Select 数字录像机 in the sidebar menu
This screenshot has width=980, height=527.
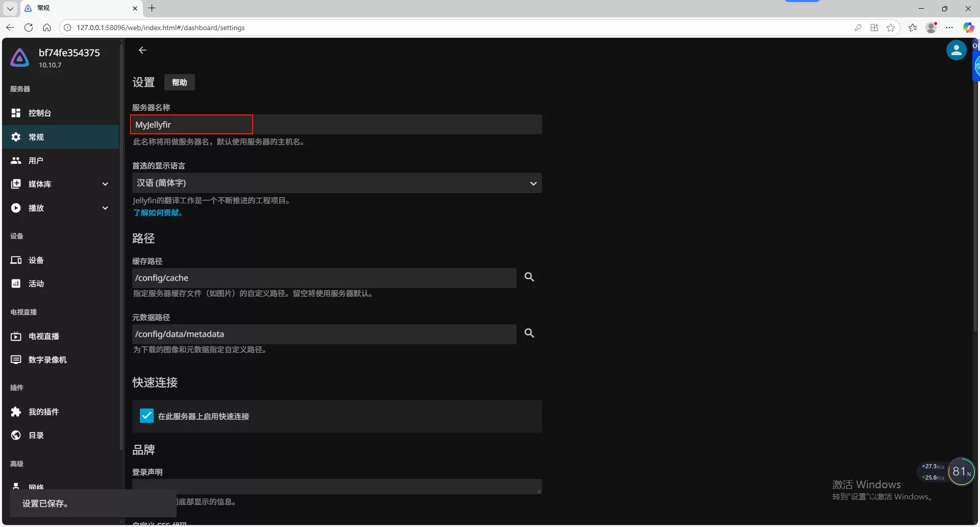click(47, 360)
